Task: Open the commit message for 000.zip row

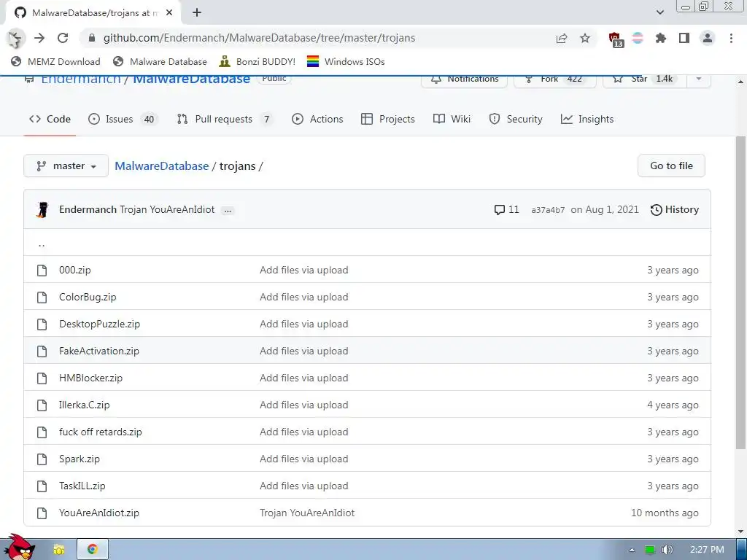Action: click(304, 270)
